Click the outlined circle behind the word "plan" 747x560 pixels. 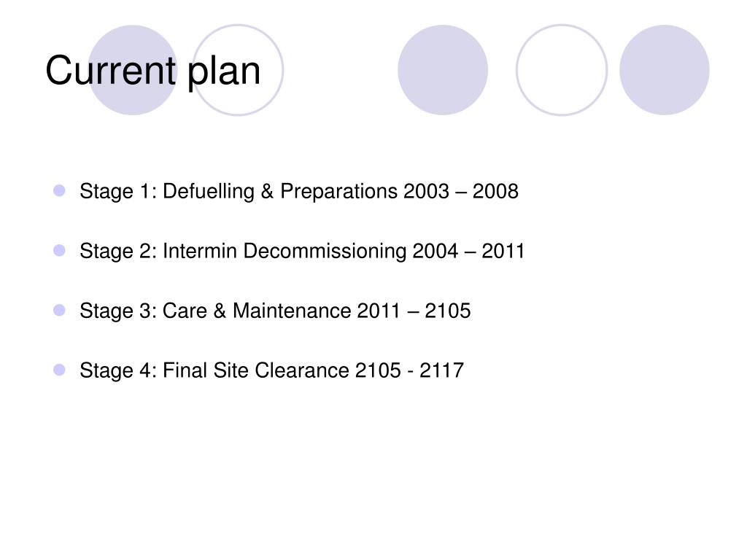238,70
